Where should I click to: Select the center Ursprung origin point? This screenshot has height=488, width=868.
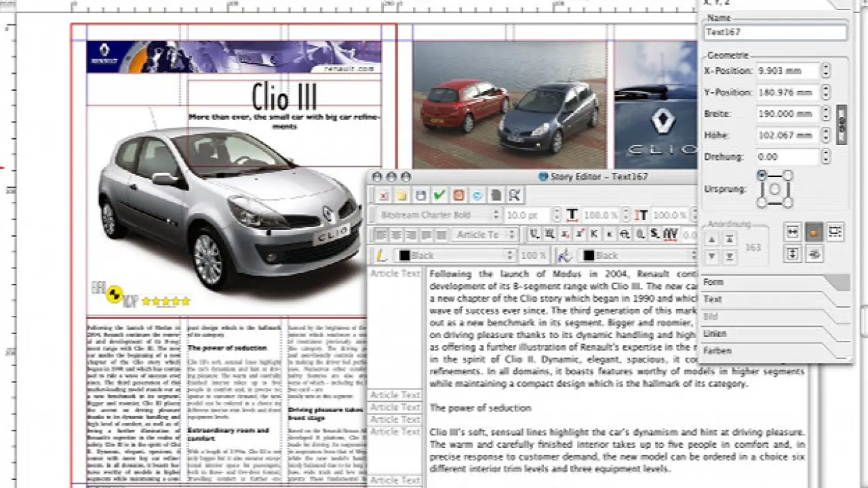tap(775, 189)
